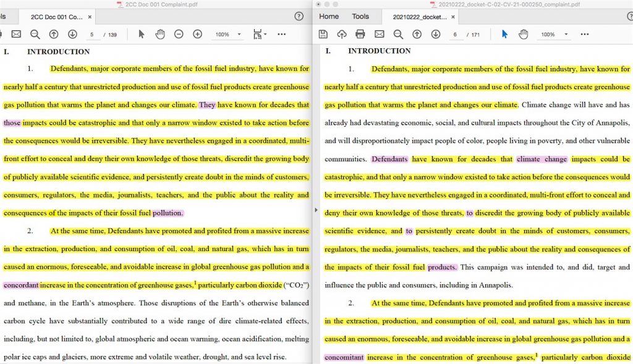Activate the selection arrow tool in right window
Image resolution: width=633 pixels, height=364 pixels.
(504, 34)
